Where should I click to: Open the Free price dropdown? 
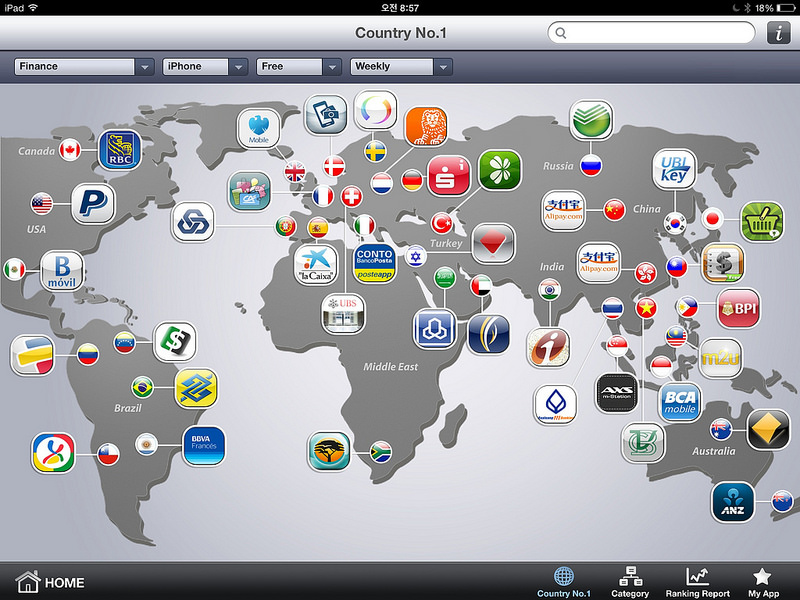(x=299, y=66)
